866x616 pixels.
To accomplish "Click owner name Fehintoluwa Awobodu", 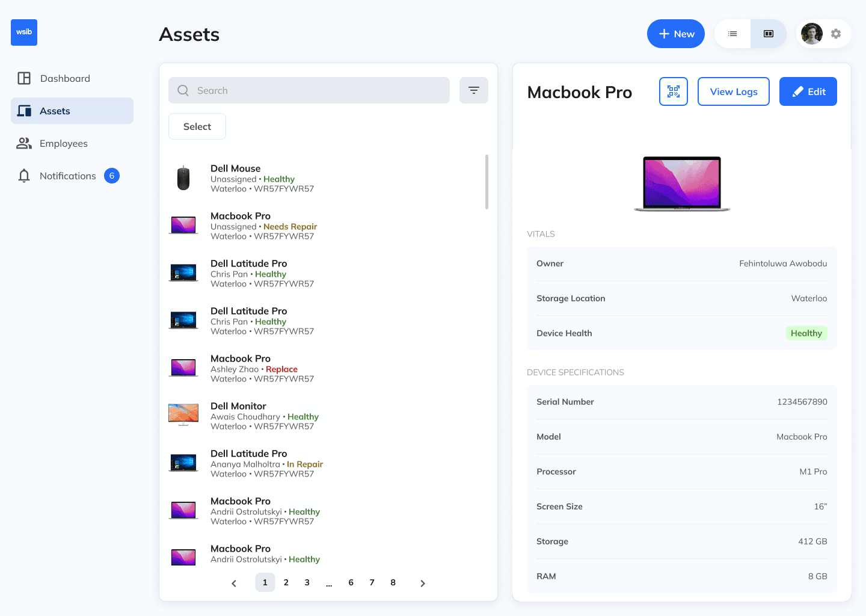I will [783, 263].
